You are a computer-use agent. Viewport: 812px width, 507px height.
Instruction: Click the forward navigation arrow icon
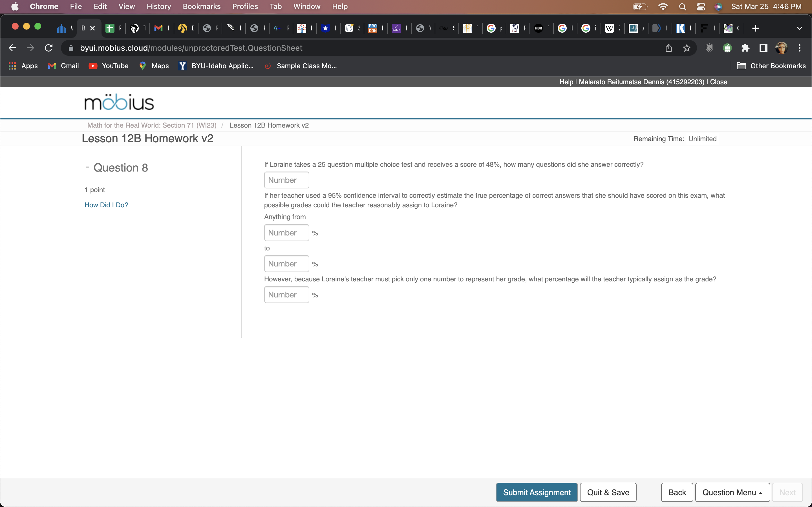tap(30, 48)
